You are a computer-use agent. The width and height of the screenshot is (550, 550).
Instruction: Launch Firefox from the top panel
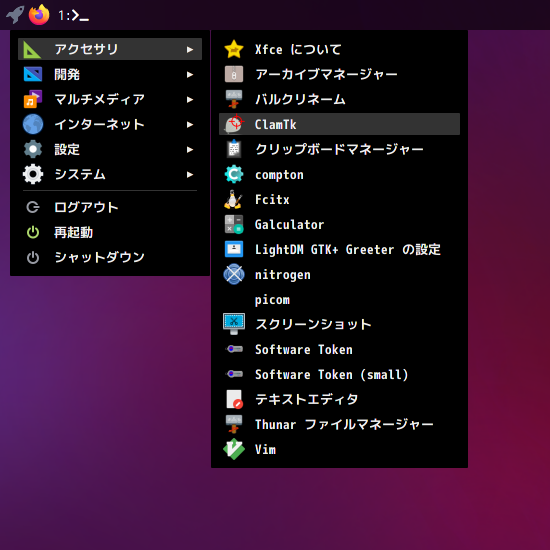tap(39, 15)
